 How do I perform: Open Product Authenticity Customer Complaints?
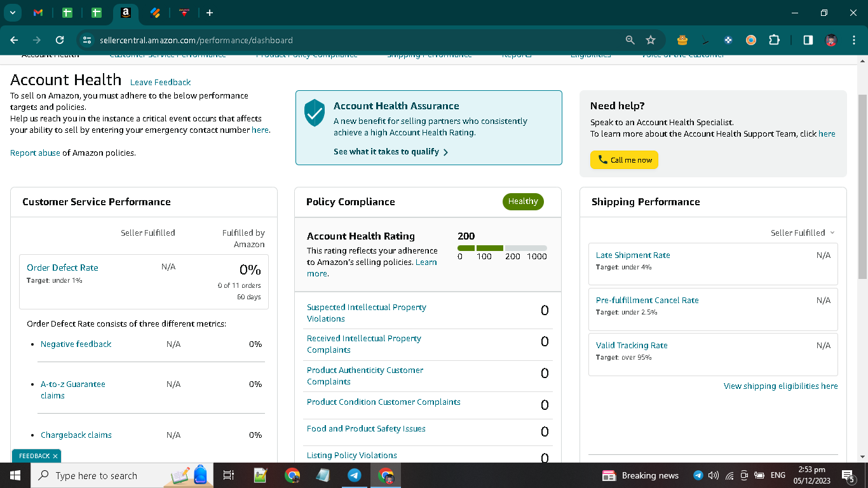(x=365, y=376)
